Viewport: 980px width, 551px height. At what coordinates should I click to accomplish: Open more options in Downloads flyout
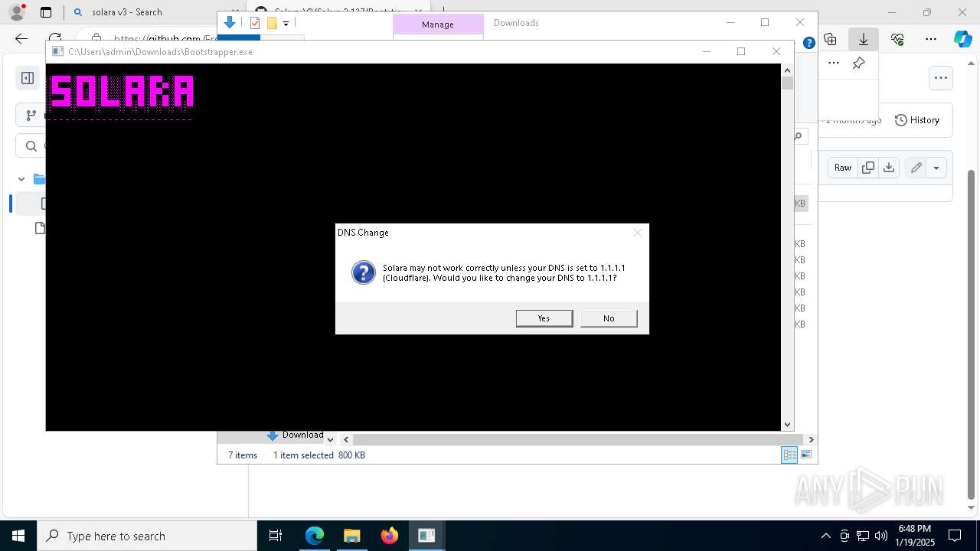(x=834, y=64)
